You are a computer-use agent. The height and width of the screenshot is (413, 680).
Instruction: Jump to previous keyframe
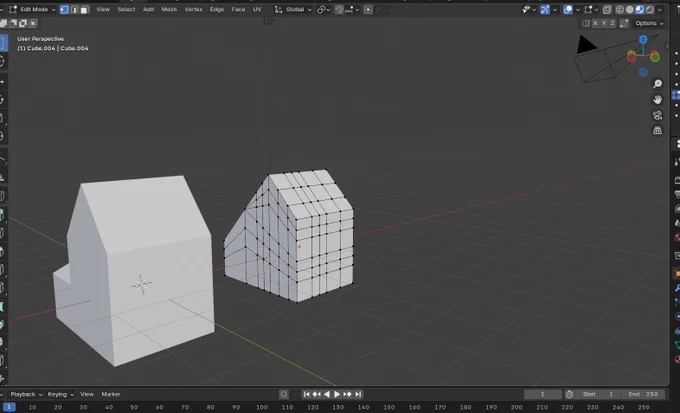click(317, 394)
